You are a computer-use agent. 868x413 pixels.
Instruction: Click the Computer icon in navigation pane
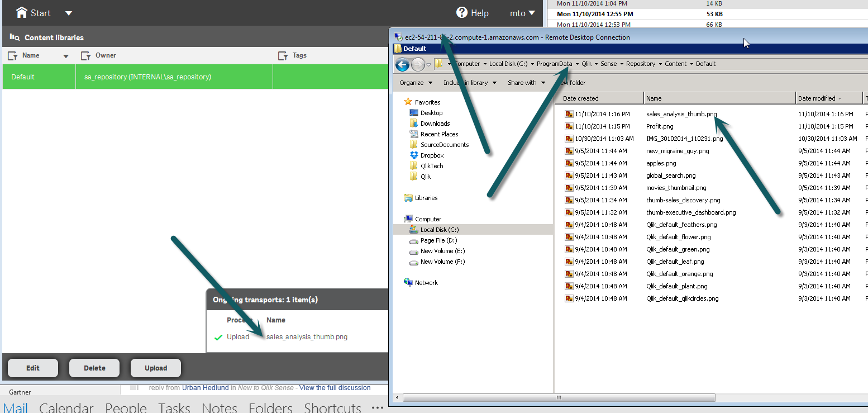[408, 219]
